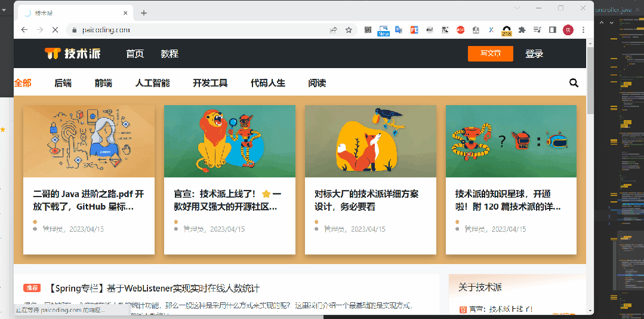Viewport: 644px width, 319px height.
Task: Open article 技术派的知识星球,开通啦
Action: click(x=508, y=200)
